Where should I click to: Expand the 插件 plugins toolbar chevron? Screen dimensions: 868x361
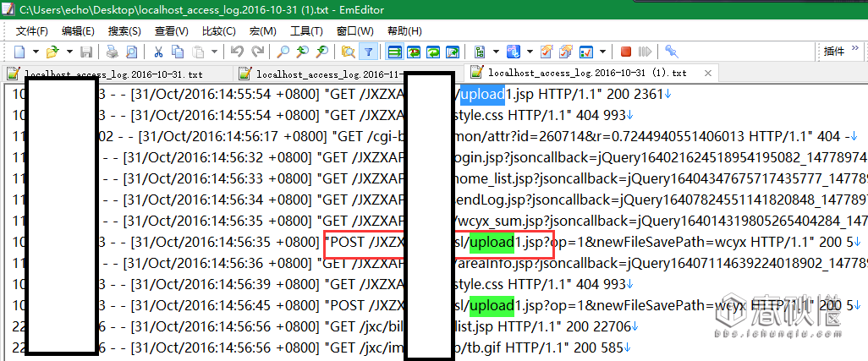coord(855,50)
